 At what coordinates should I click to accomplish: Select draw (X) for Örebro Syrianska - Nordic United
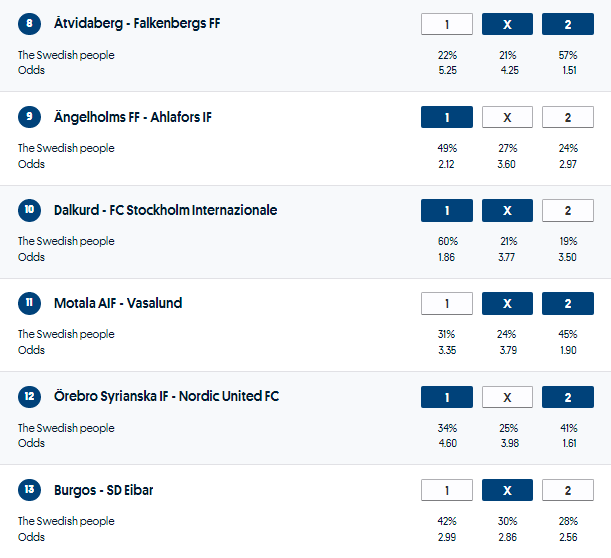pos(507,396)
